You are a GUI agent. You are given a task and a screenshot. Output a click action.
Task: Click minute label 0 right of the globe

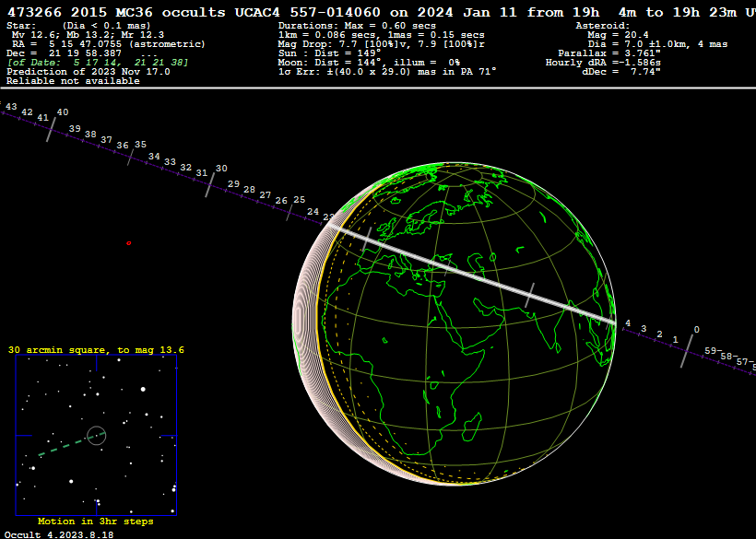click(697, 330)
